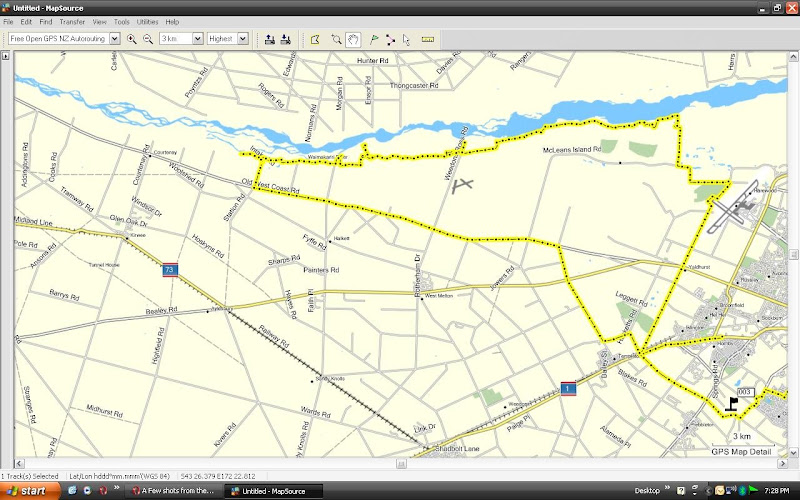Open the File menu
The width and height of the screenshot is (800, 500).
[x=8, y=22]
